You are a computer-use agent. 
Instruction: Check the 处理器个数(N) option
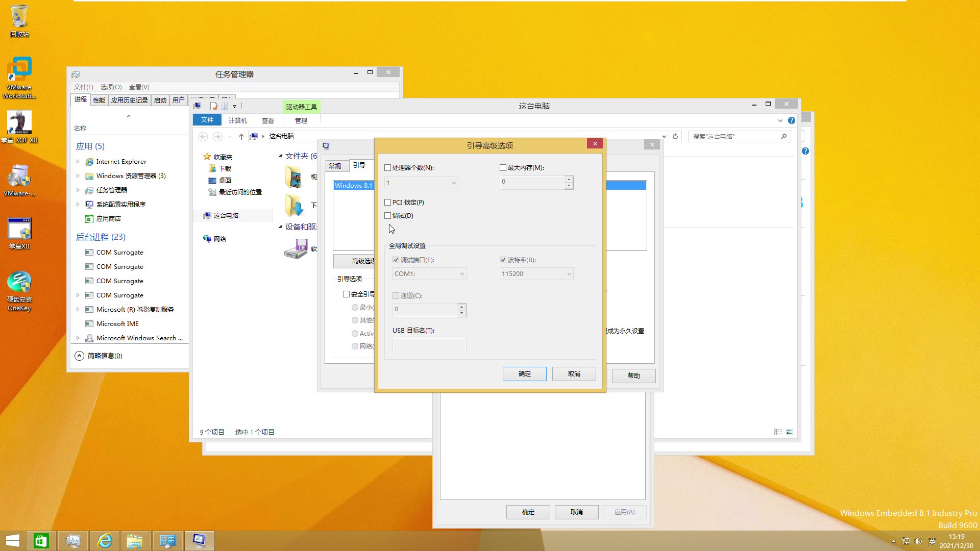[x=387, y=167]
